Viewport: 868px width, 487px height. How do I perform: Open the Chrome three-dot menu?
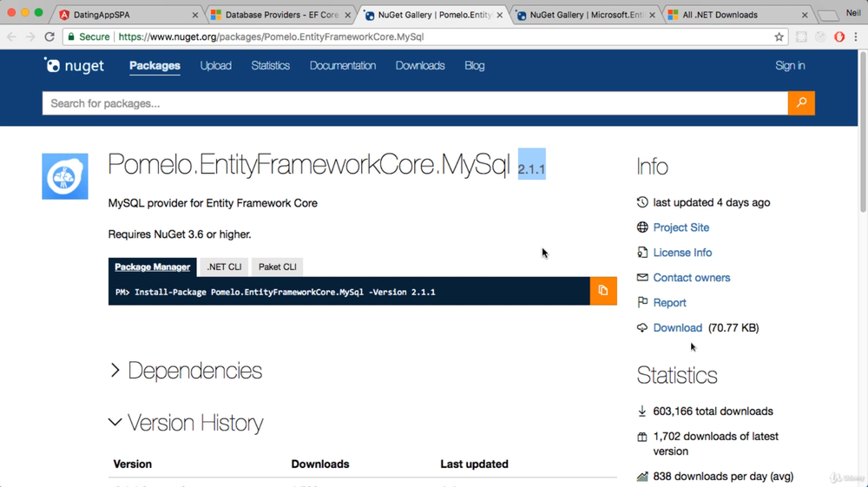tap(856, 37)
